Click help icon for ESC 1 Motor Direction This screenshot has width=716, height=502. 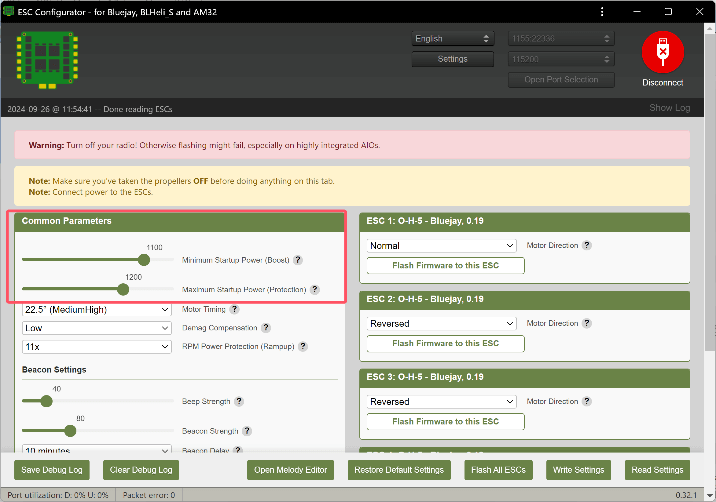(587, 245)
